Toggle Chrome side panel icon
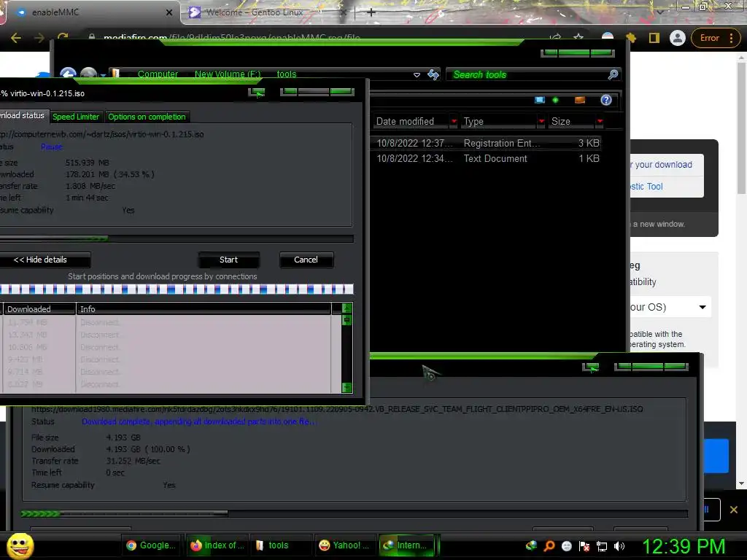This screenshot has width=747, height=560. 654,38
